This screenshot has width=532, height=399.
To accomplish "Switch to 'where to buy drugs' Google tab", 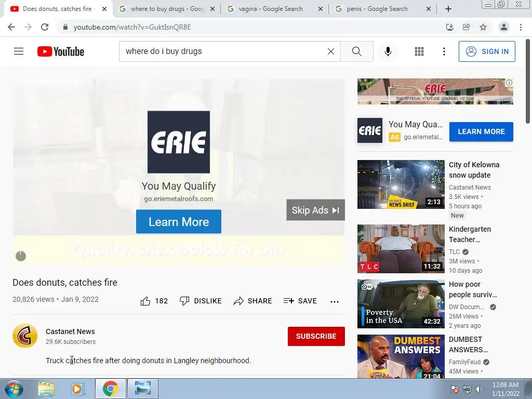I will [x=167, y=9].
